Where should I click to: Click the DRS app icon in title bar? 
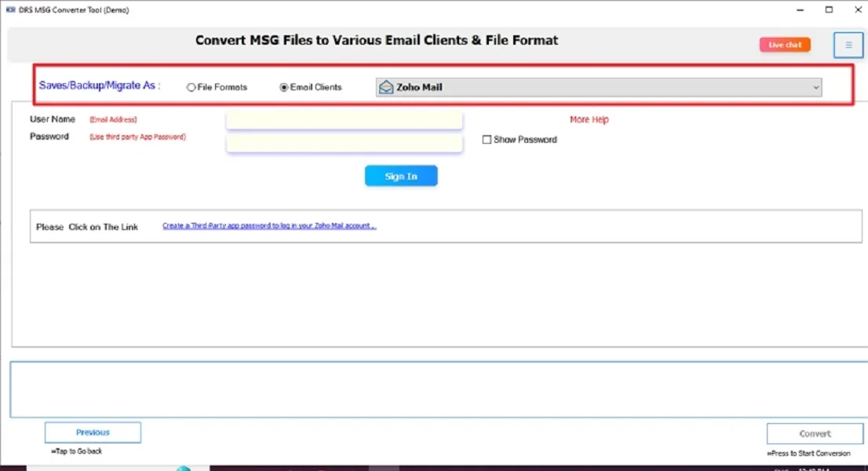tap(10, 9)
